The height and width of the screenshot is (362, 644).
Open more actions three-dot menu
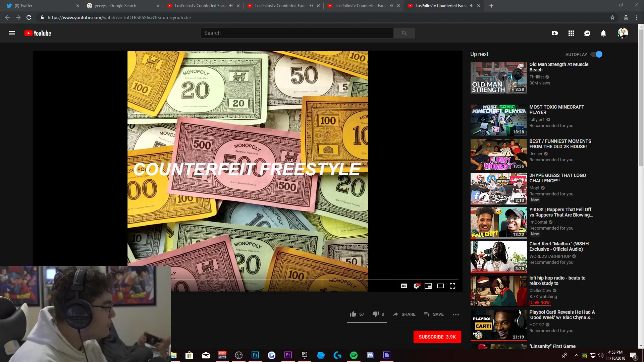coord(455,314)
